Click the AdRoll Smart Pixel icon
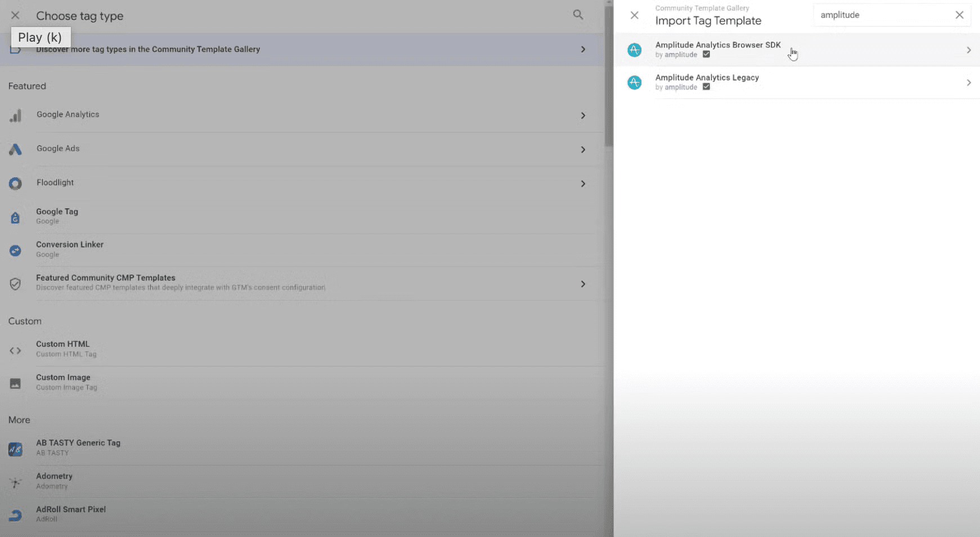 15,516
